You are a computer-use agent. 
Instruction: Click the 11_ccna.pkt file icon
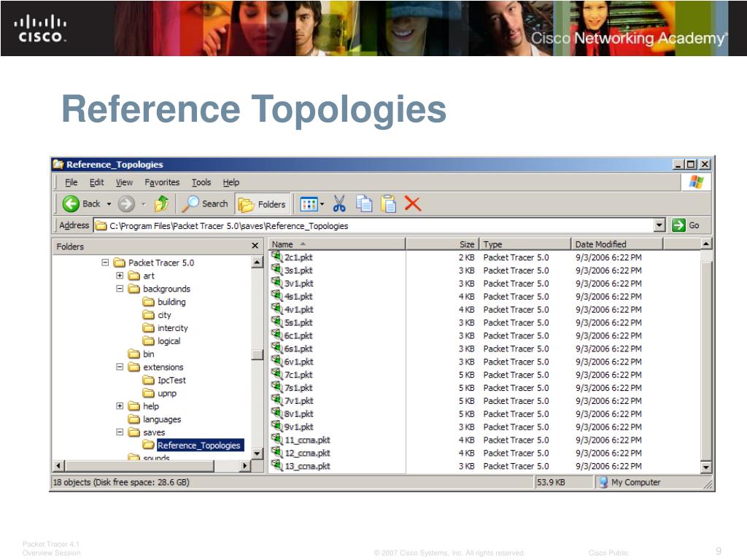276,440
